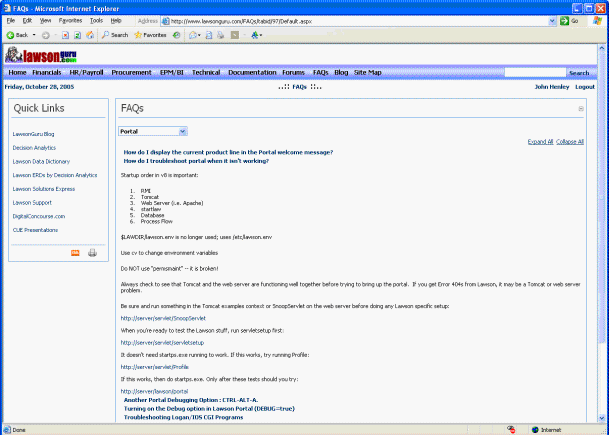Open the HR/Payroll nav item
The width and height of the screenshot is (609, 435).
coord(86,73)
